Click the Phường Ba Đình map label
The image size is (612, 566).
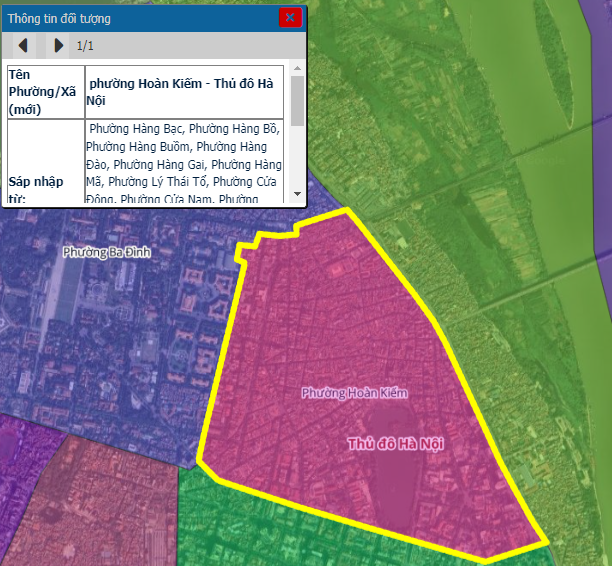[x=107, y=252]
